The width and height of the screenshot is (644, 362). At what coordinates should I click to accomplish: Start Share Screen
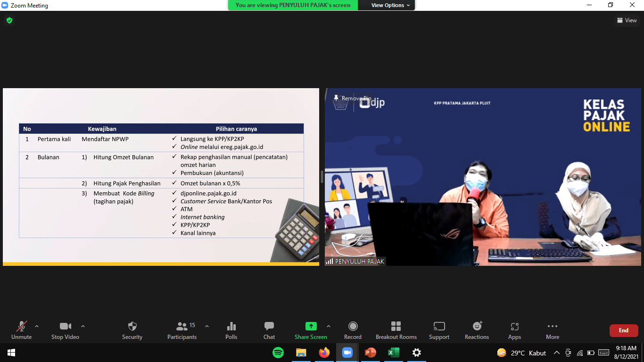point(311,330)
